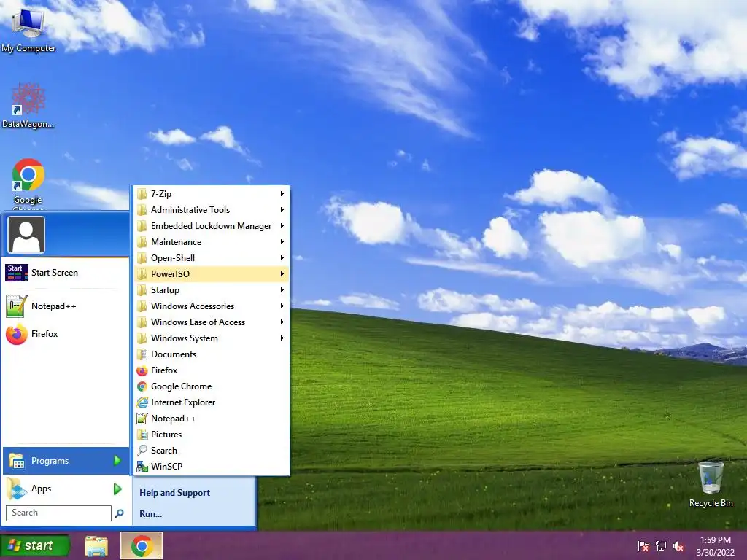
Task: Click the user account picture
Action: 26,235
